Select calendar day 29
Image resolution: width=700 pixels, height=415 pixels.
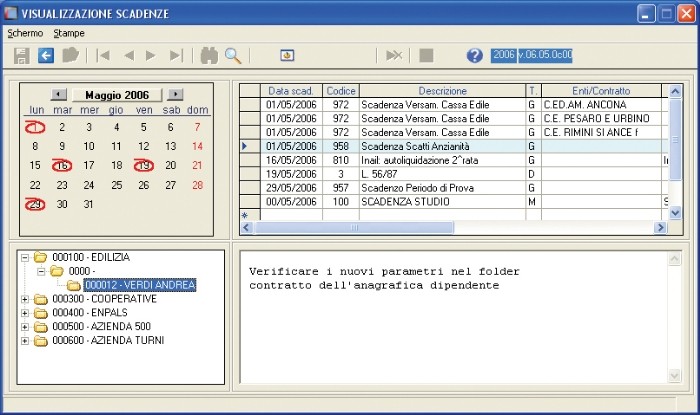click(35, 204)
